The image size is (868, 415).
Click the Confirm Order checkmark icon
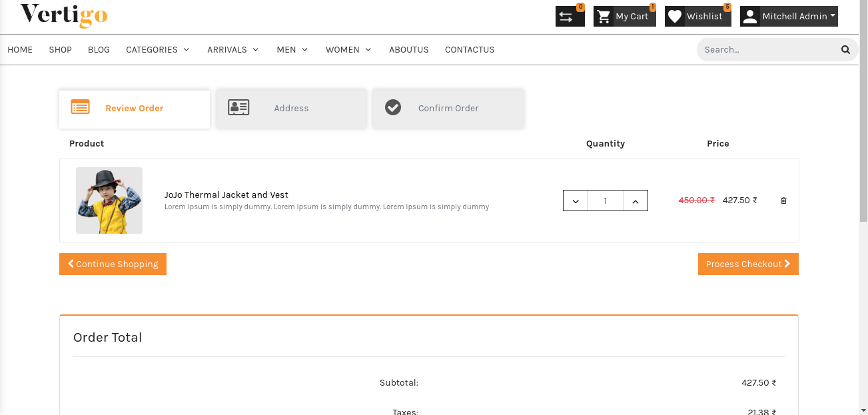tap(393, 107)
